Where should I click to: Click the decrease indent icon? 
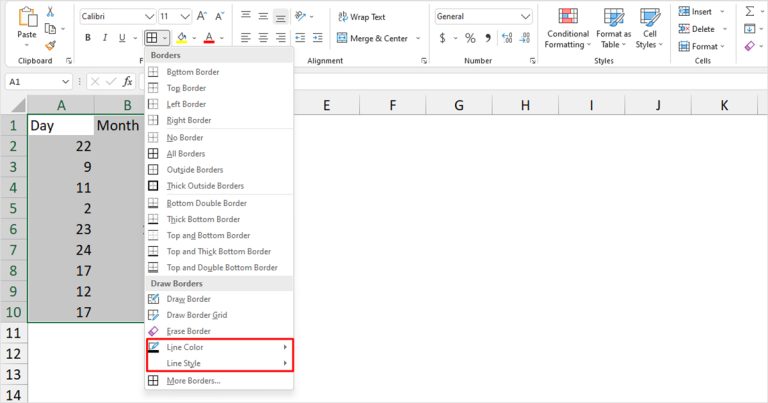point(300,38)
